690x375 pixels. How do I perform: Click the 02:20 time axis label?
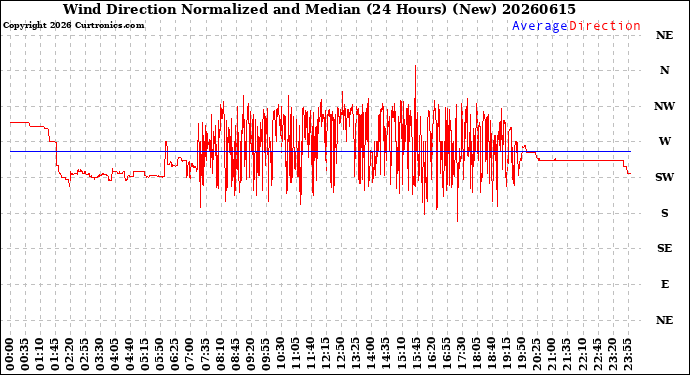pyautogui.click(x=70, y=355)
